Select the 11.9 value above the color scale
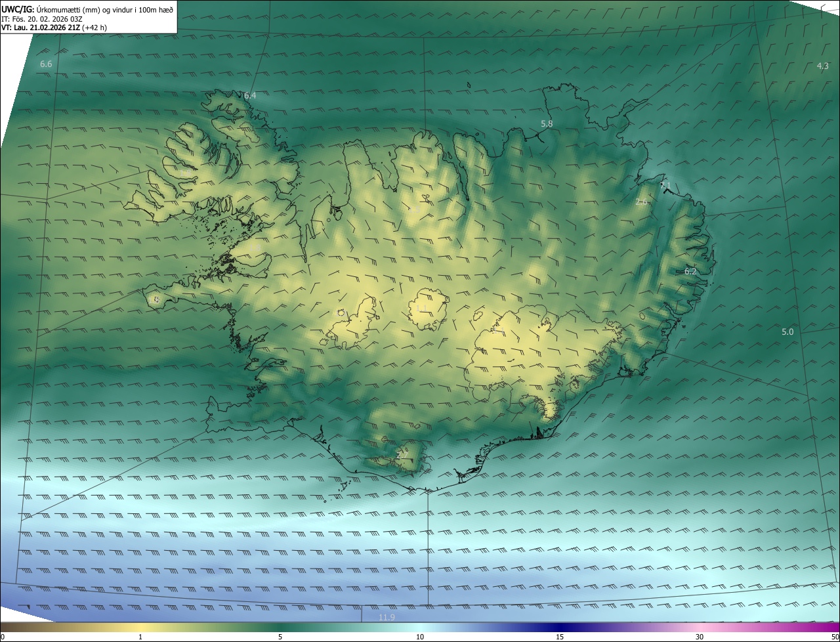 coord(387,618)
